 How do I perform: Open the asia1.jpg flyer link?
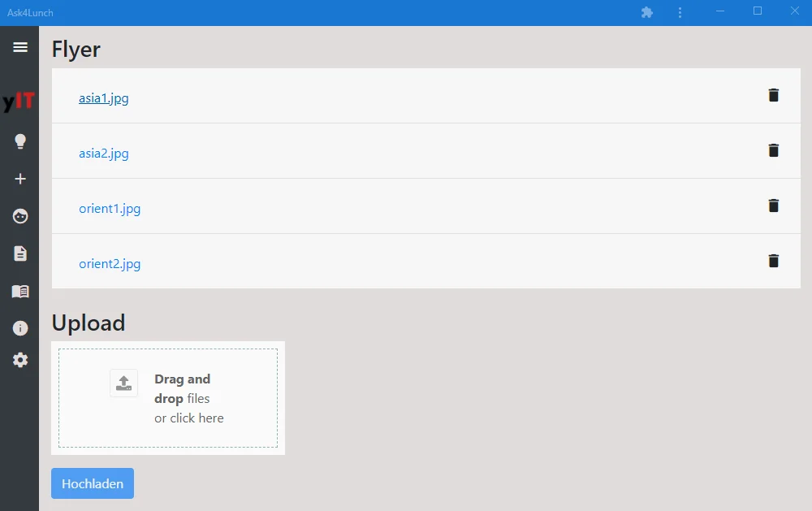coord(103,98)
